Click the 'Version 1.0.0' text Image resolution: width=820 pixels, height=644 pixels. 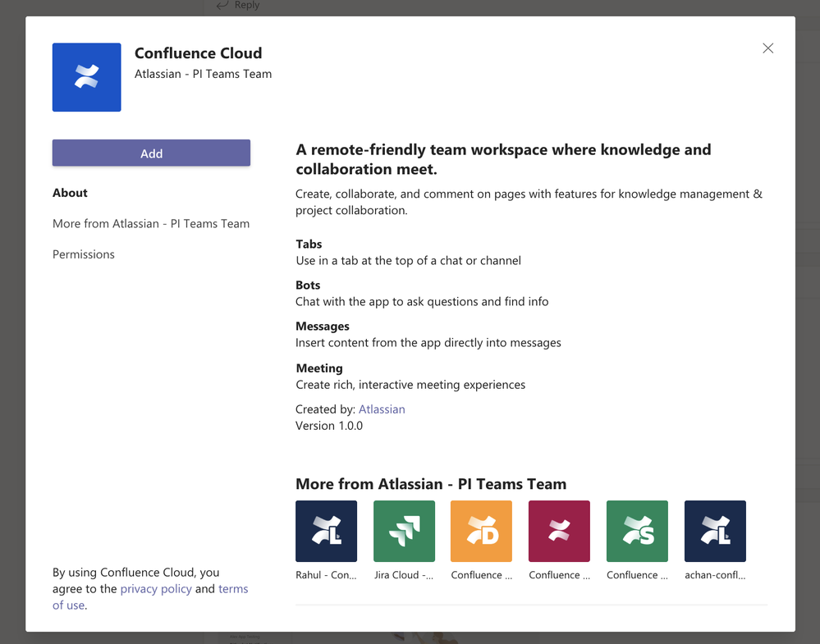click(329, 426)
